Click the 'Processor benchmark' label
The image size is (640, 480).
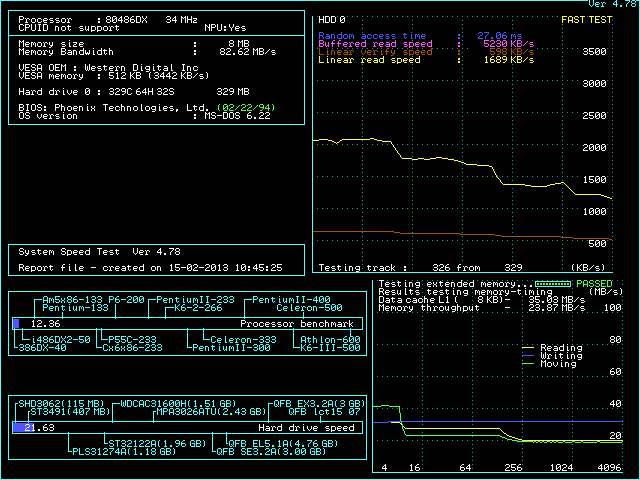(x=297, y=324)
